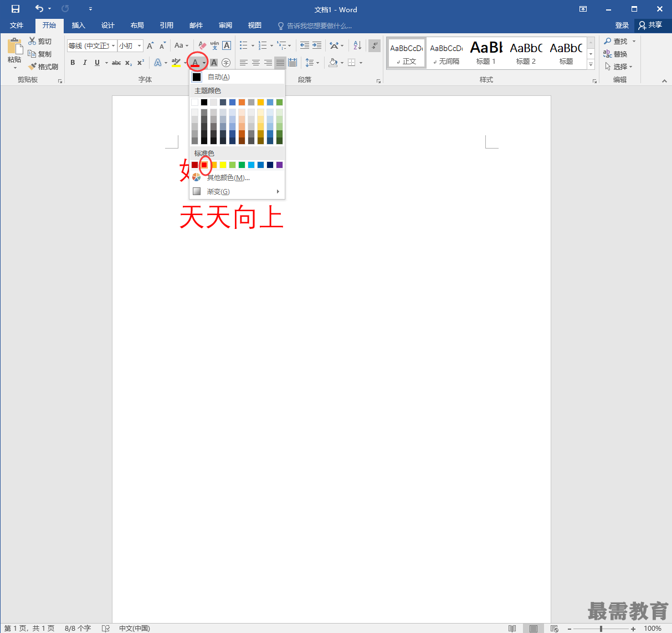This screenshot has height=633, width=672.
Task: Open the numbered list dropdown
Action: 271,45
